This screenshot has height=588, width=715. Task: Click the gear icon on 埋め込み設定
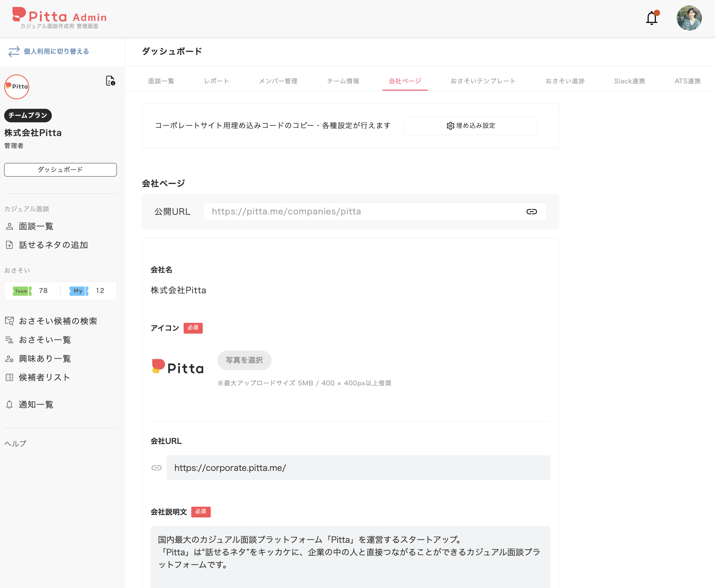(450, 126)
